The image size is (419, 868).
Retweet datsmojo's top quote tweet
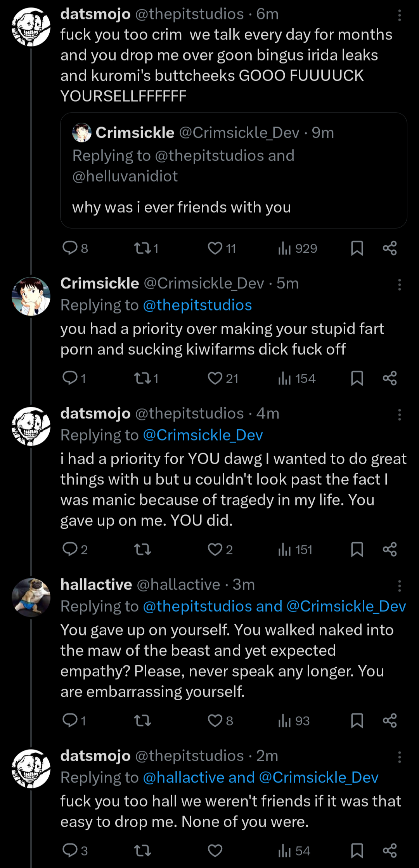[x=142, y=248]
